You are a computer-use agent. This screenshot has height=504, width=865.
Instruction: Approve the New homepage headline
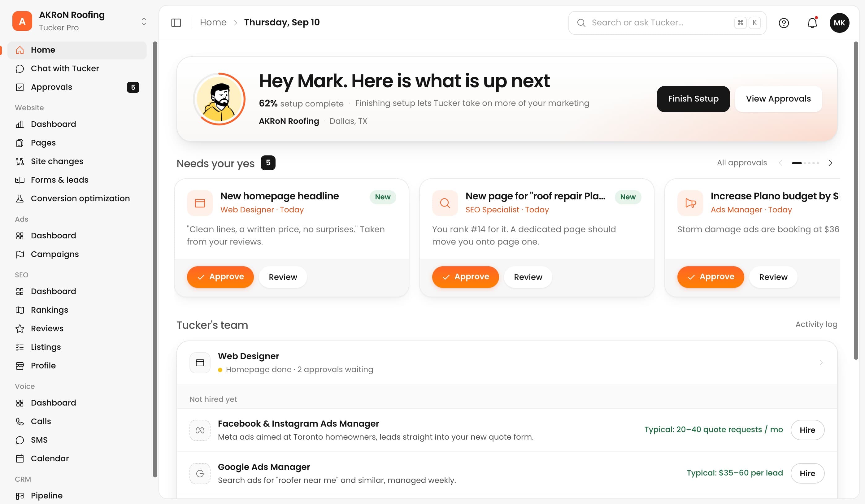[x=220, y=277]
